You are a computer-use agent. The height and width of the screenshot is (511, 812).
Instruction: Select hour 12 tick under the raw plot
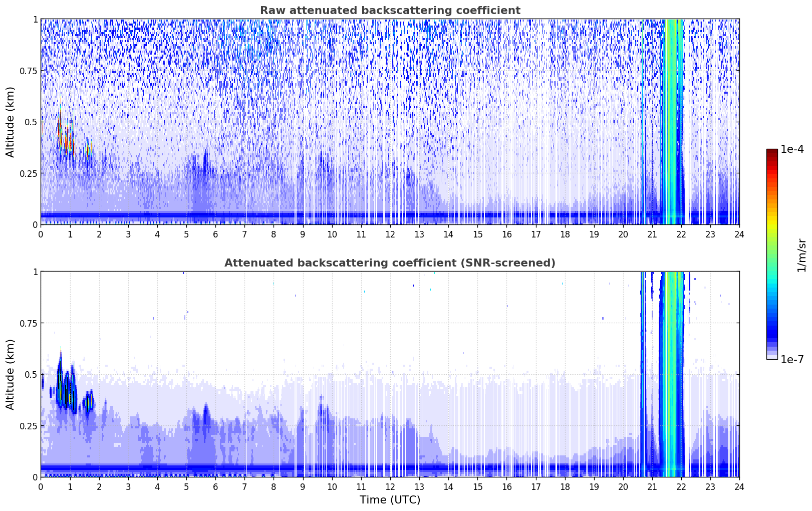390,234
